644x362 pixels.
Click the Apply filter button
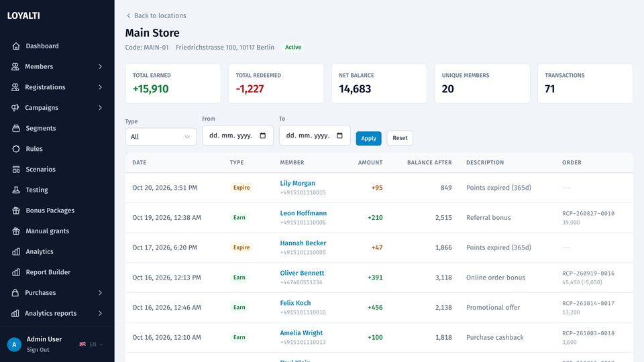(368, 138)
